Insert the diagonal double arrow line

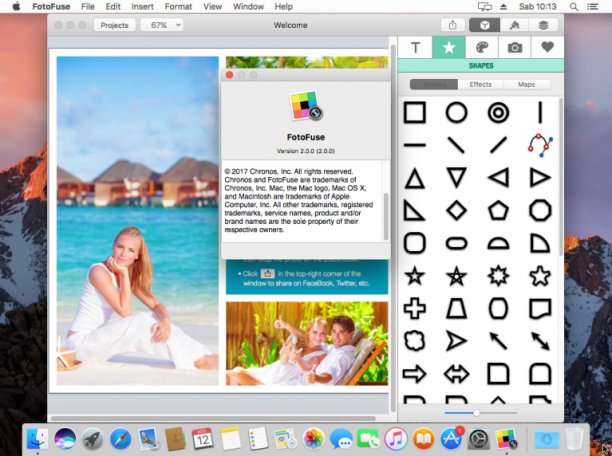[x=540, y=341]
